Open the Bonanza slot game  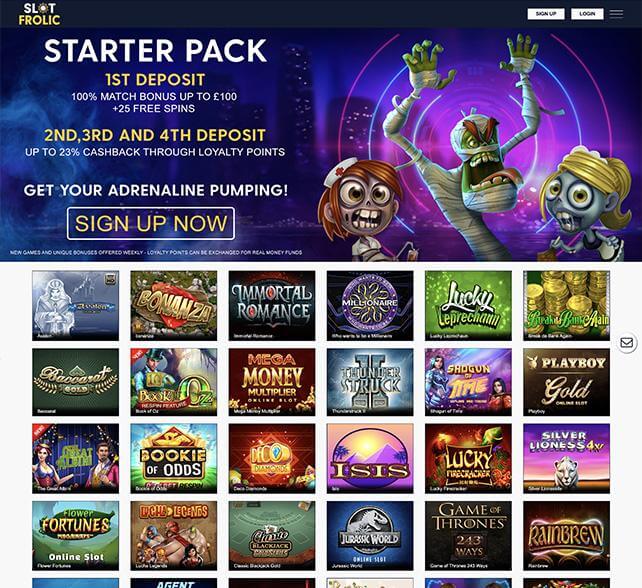(174, 305)
